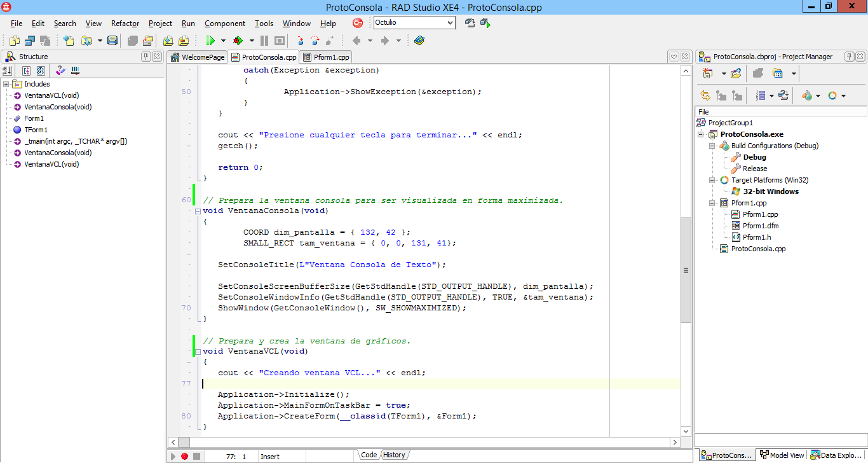Click the editor horizontal scrollbar right arrow

point(675,442)
